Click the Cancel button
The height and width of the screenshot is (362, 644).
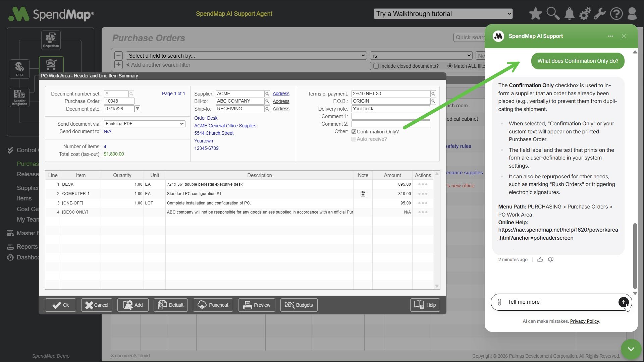(x=97, y=305)
